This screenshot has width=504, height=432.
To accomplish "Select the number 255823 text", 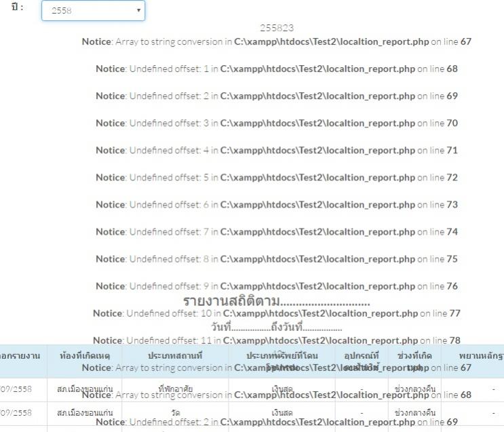I will coord(277,28).
